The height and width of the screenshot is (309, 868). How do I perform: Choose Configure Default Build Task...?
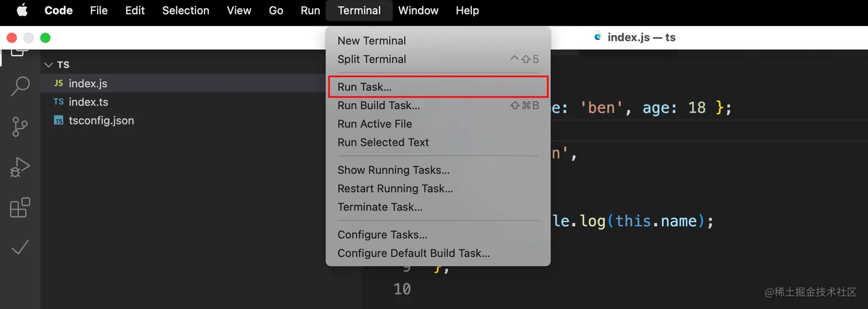413,253
